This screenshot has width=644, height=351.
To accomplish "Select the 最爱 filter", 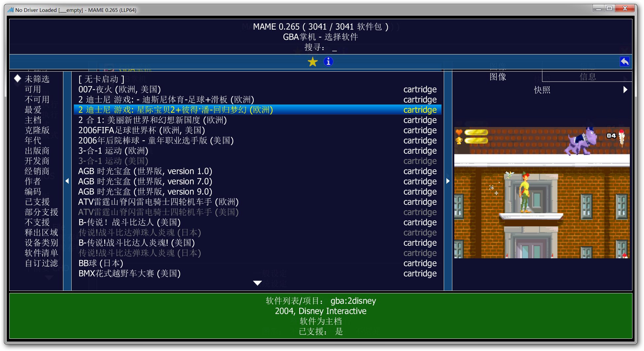I will 33,110.
